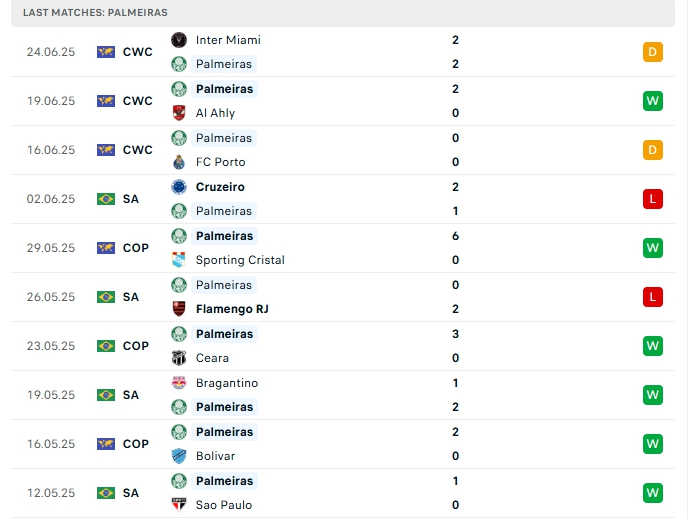This screenshot has height=519, width=688.
Task: Click the Al Ahly team logo
Action: pos(179,113)
